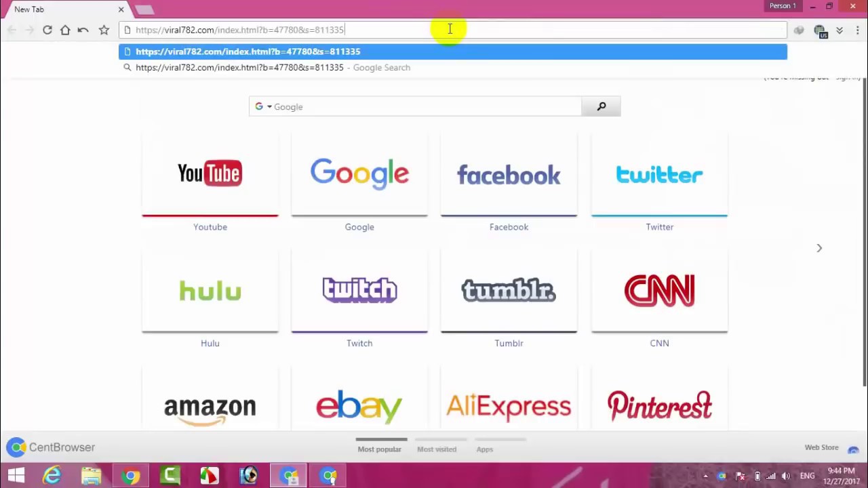Screen dimensions: 868x488
Task: Go to the browser home page
Action: coord(65,30)
